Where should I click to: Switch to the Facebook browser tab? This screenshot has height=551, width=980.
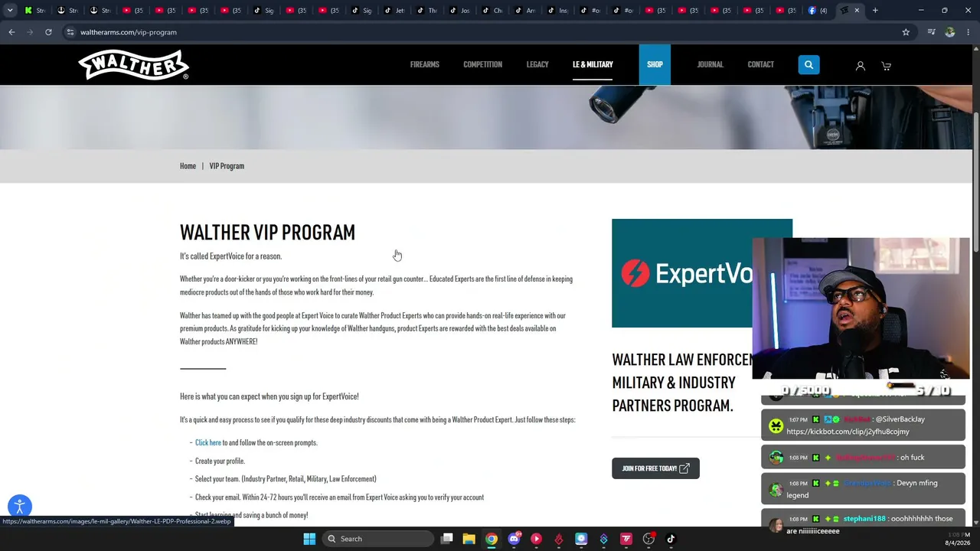(x=818, y=10)
